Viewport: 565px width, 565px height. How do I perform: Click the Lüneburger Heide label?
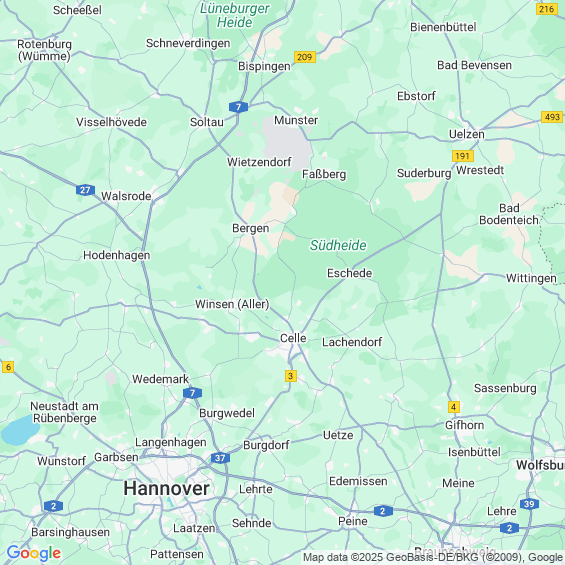pyautogui.click(x=235, y=15)
